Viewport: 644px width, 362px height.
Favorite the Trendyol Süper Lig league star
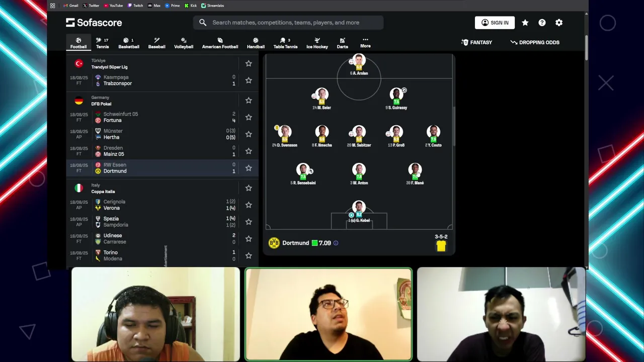[249, 63]
